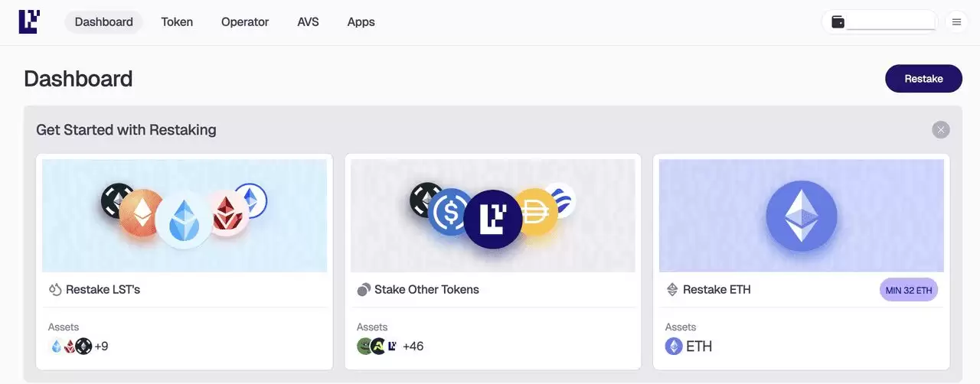Open the Apps navigation item
The height and width of the screenshot is (384, 980).
[x=361, y=22]
